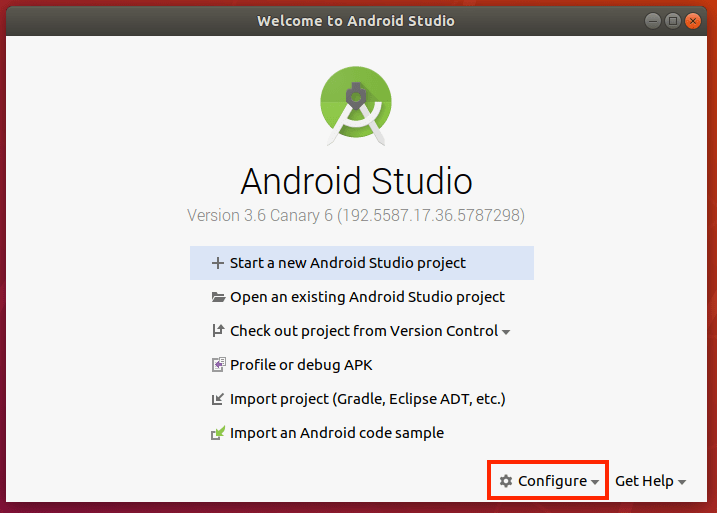717x513 pixels.
Task: Click the Welcome to Android Studio title bar
Action: [x=356, y=21]
